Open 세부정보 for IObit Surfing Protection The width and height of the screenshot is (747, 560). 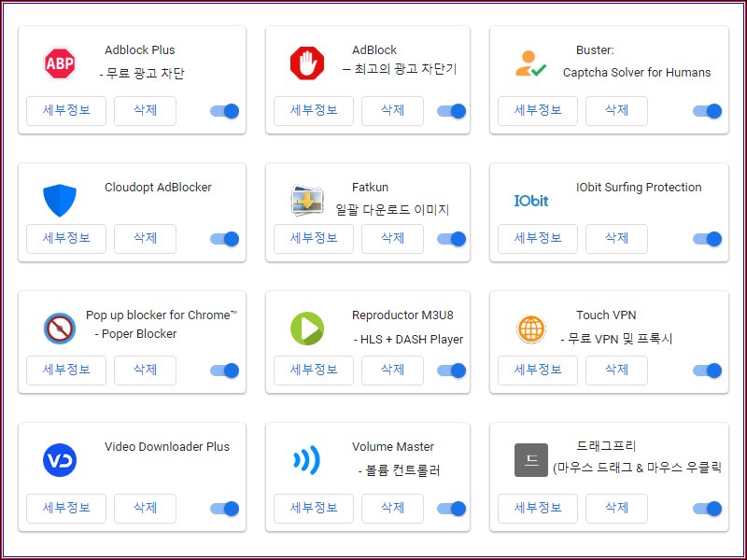[x=538, y=239]
